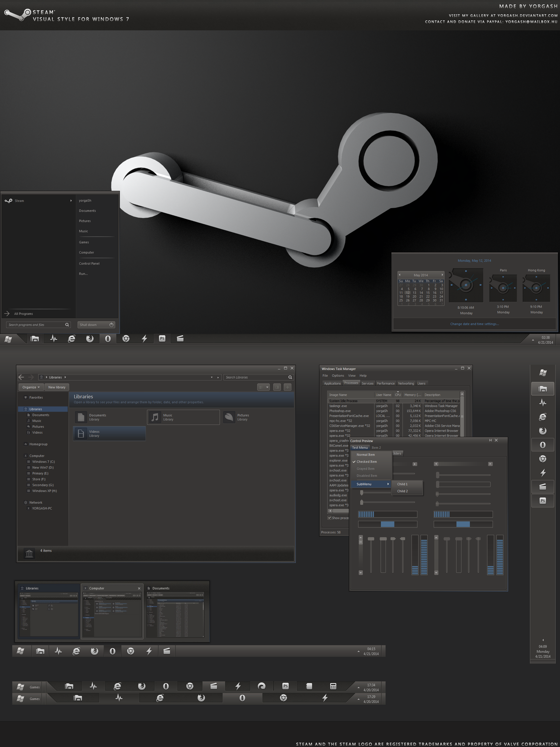Click Chrome icon on the 02:38 taskbar
Image resolution: width=560 pixels, height=747 pixels.
click(126, 339)
